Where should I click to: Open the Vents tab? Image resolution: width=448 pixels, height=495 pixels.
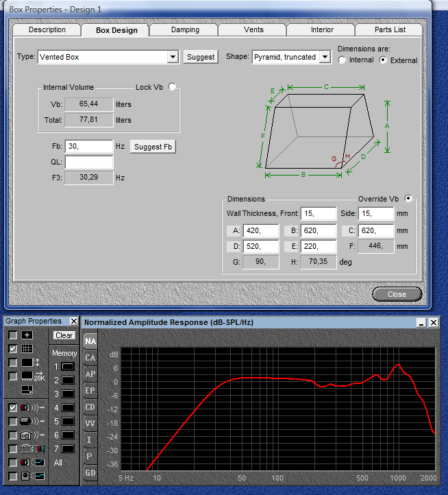[253, 30]
